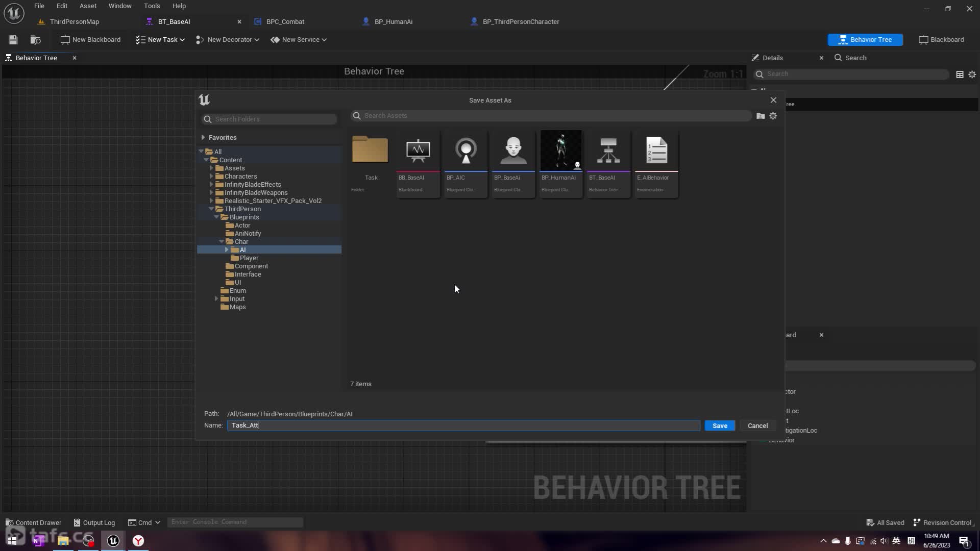The image size is (980, 551).
Task: Select the E_AIBehavior enumeration asset
Action: pyautogui.click(x=656, y=151)
